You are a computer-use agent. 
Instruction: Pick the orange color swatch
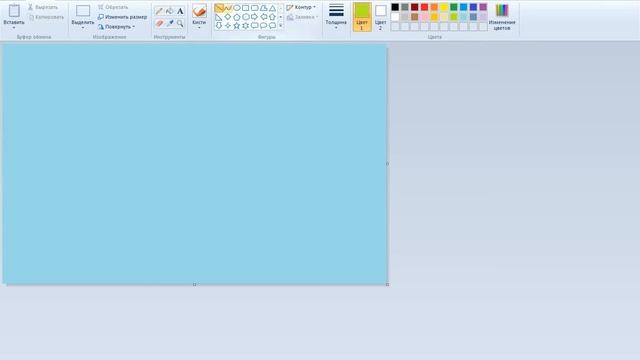434,7
